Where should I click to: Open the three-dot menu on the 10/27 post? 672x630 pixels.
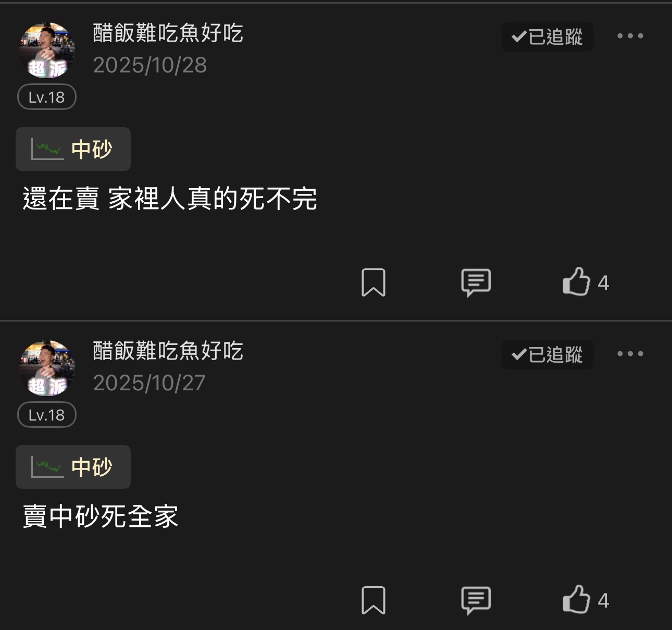click(x=630, y=354)
